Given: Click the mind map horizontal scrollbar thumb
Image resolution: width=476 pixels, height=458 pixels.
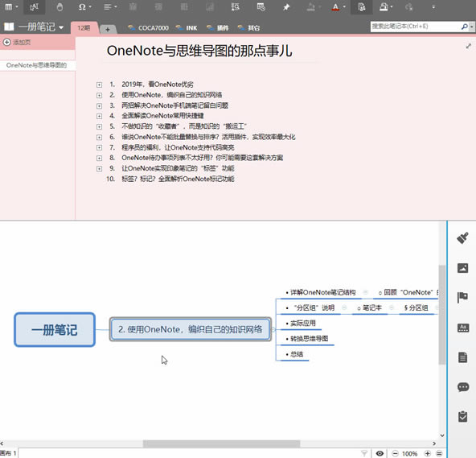Looking at the screenshot, I should click(221, 444).
